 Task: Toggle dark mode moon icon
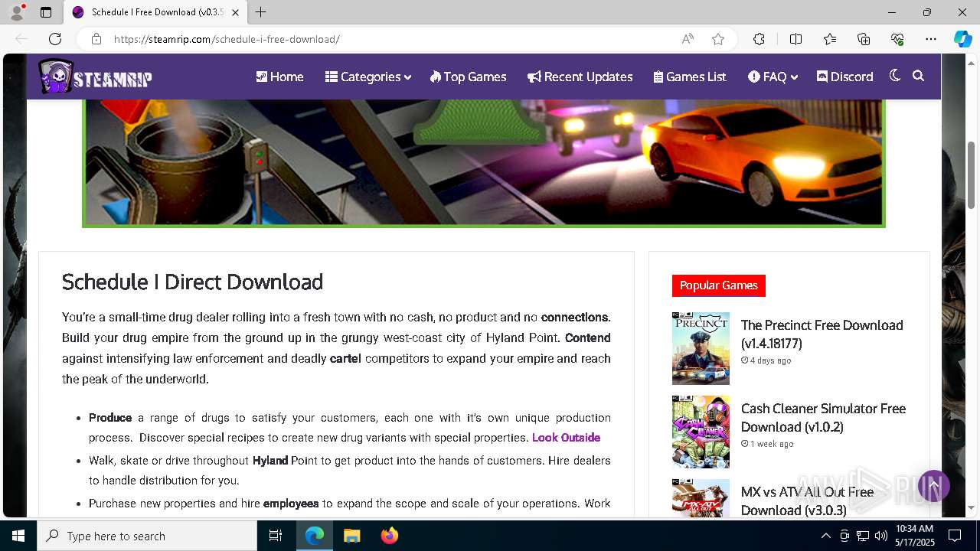pyautogui.click(x=894, y=76)
